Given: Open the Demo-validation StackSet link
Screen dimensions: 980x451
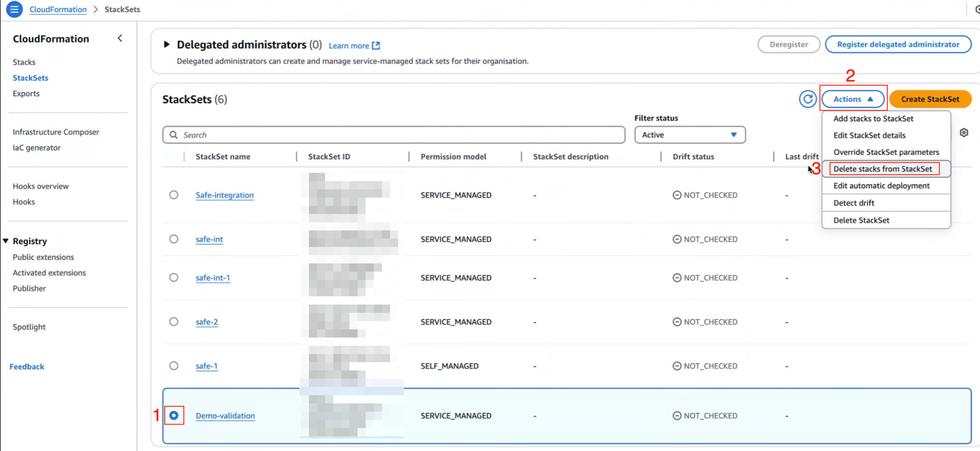Looking at the screenshot, I should tap(225, 416).
